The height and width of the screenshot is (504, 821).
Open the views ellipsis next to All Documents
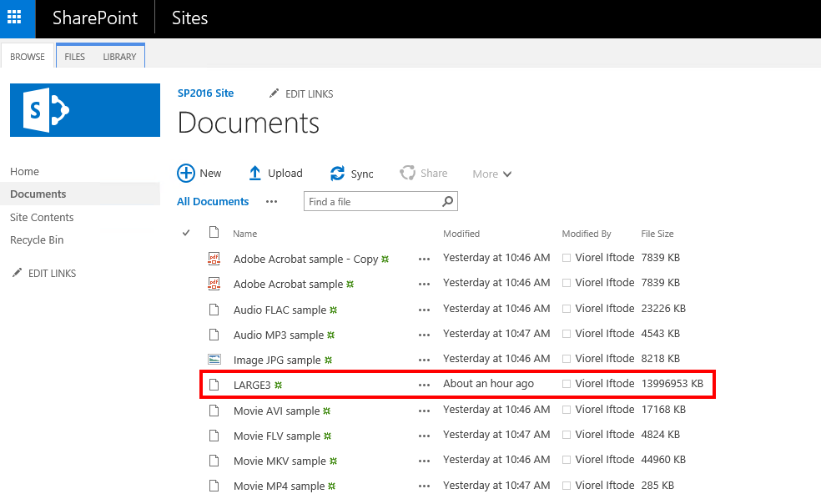(x=271, y=202)
